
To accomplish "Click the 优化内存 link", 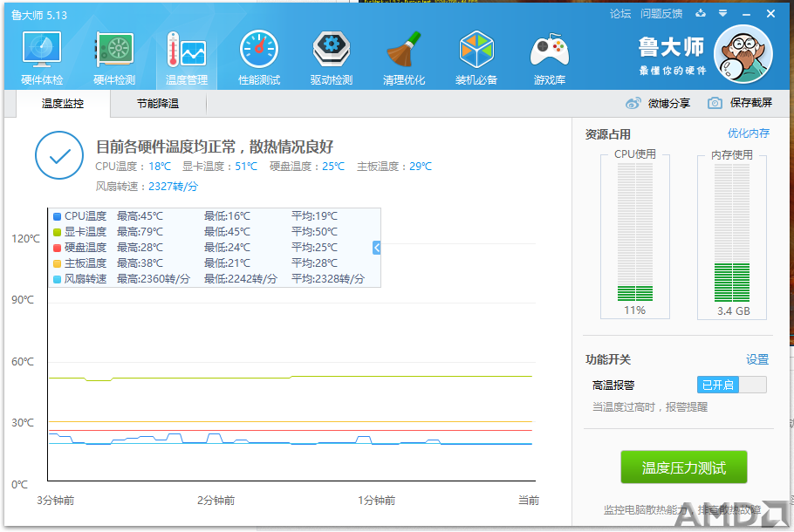I will 749,133.
